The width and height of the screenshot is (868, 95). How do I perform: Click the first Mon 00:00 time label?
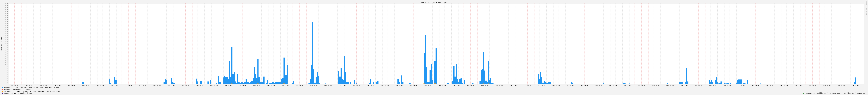[14, 85]
